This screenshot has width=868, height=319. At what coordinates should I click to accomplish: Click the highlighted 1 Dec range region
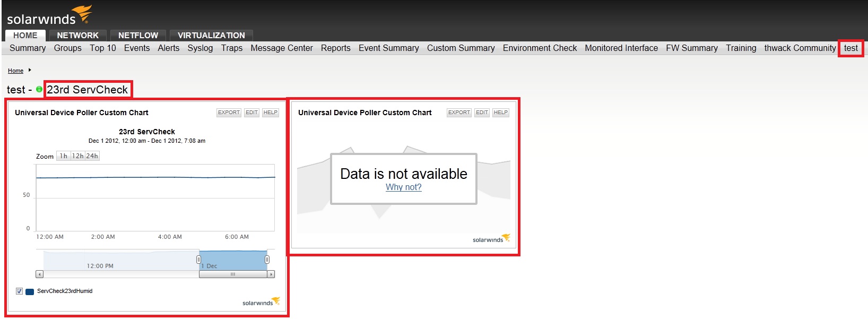point(233,260)
